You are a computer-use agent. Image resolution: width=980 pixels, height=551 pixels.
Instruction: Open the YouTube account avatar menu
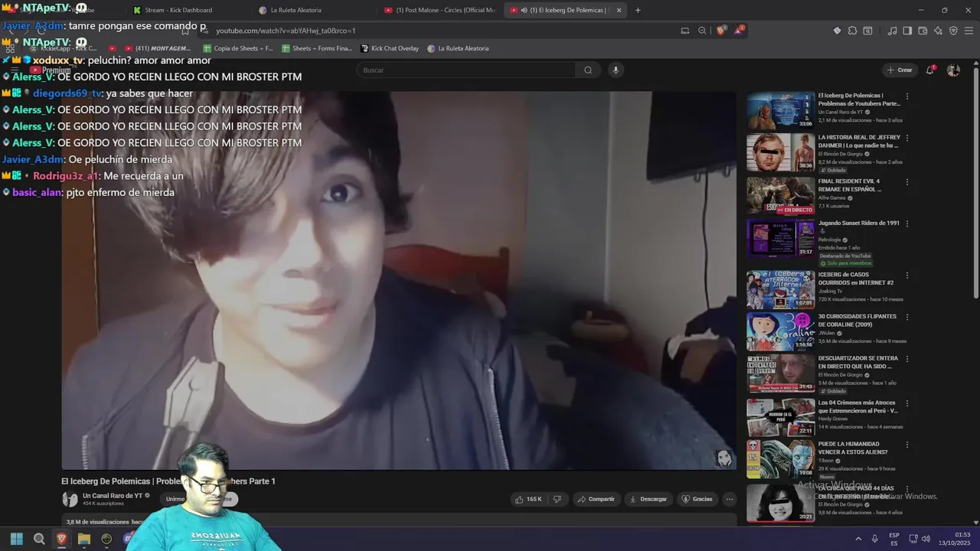953,70
